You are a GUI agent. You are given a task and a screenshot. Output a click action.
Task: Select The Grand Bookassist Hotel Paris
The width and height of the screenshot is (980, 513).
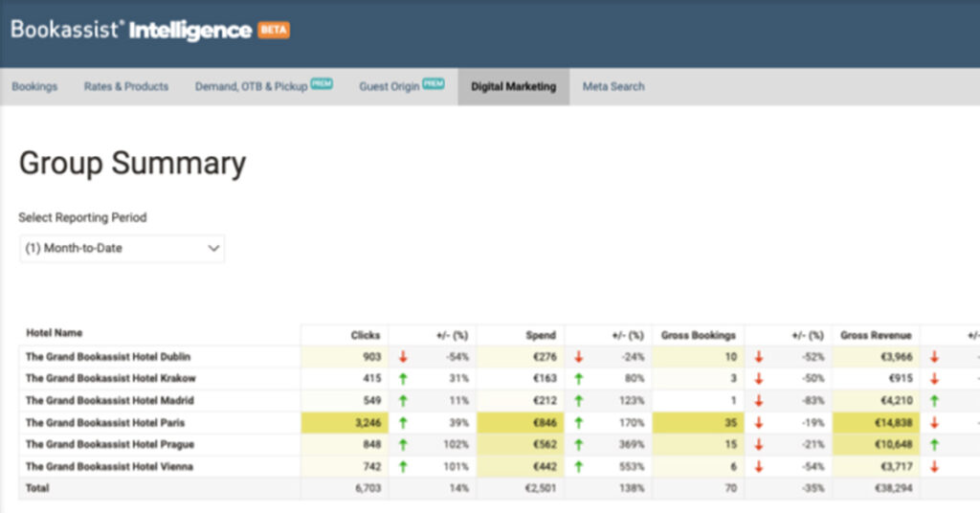pyautogui.click(x=105, y=423)
